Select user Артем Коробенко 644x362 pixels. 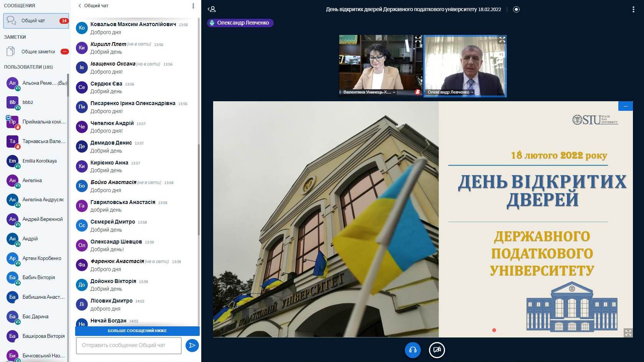[x=36, y=258]
